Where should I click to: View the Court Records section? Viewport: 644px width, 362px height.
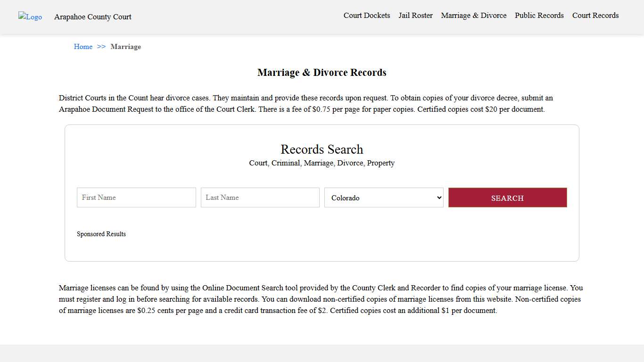595,15
